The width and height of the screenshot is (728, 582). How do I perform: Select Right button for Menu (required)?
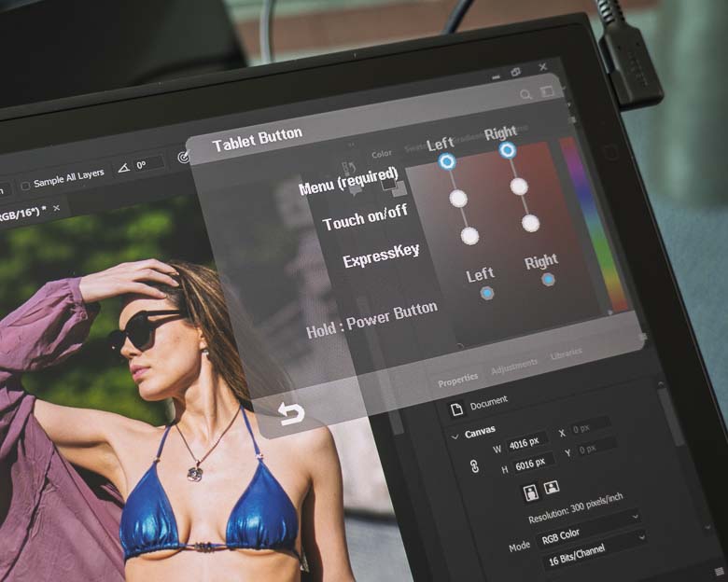click(507, 150)
